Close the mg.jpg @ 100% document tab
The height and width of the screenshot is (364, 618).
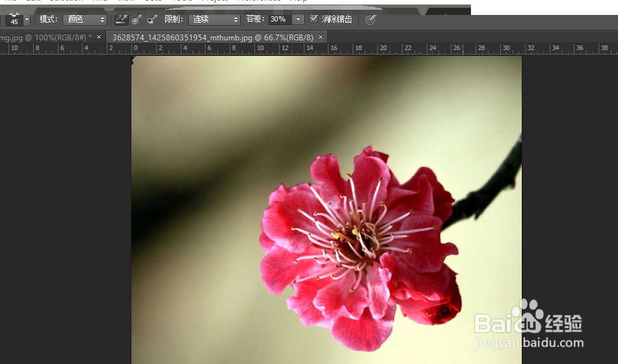click(x=99, y=37)
